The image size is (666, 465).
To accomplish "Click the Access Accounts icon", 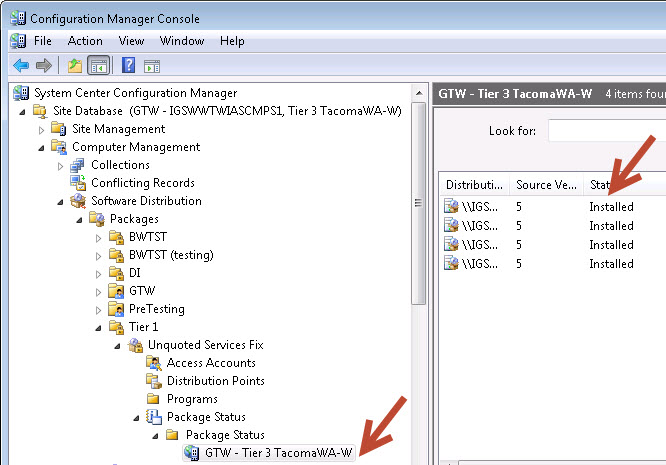I will (x=154, y=363).
